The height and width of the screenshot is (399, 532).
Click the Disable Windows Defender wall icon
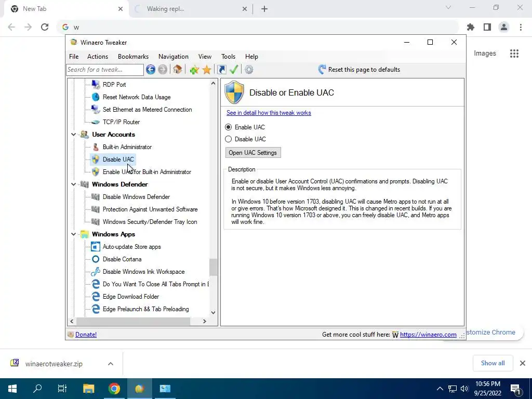(96, 197)
